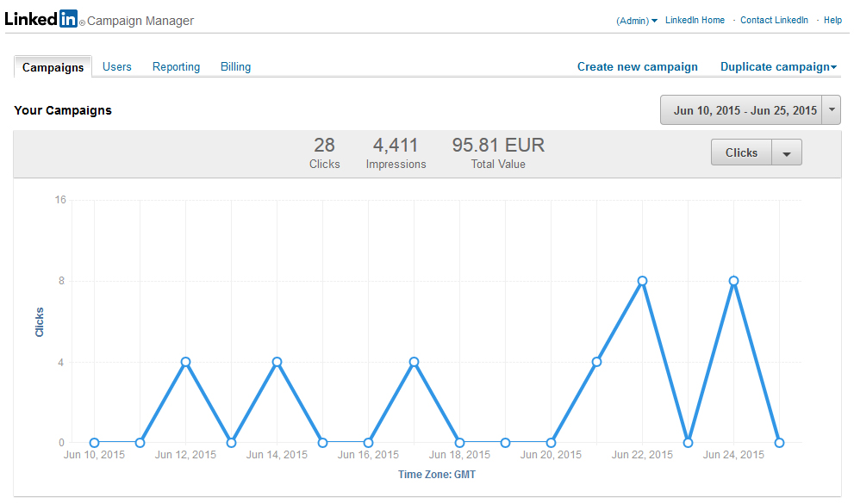Click the Jun 24 peak data point at 8
Image resolution: width=854 pixels, height=504 pixels.
(733, 281)
